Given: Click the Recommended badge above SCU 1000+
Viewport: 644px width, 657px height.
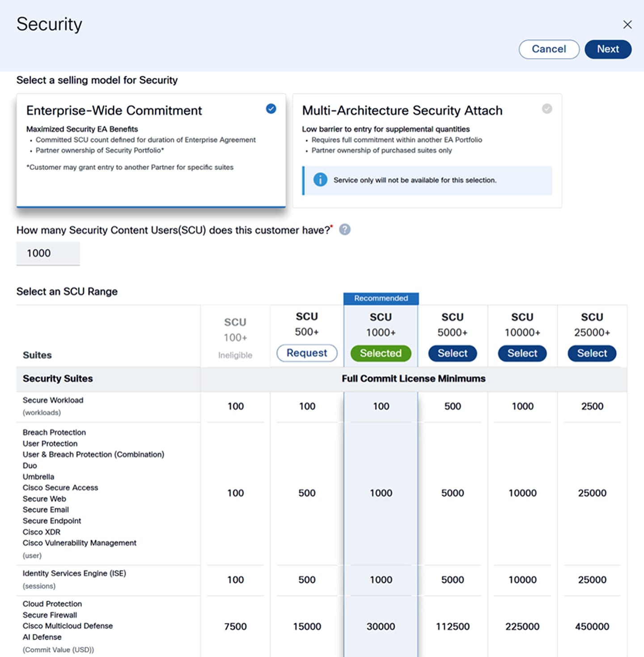Looking at the screenshot, I should point(381,299).
